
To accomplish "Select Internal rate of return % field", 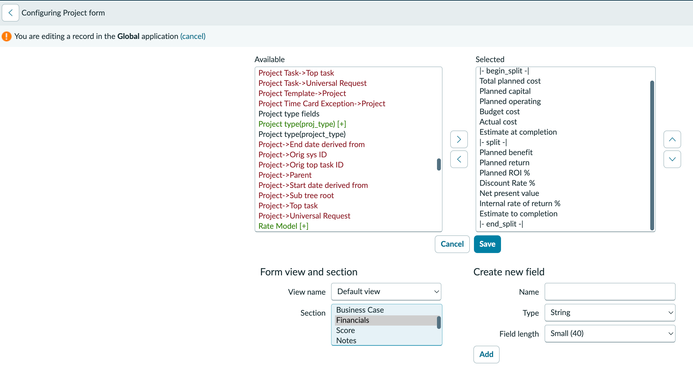I will 520,203.
